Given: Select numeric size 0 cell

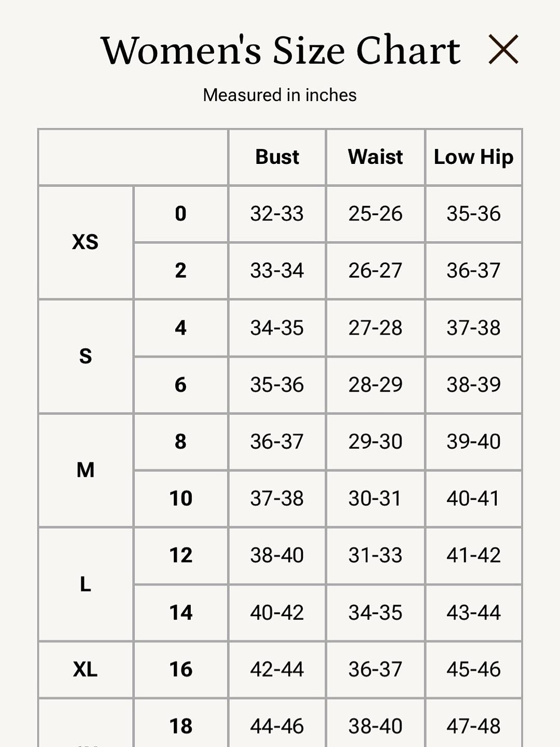Looking at the screenshot, I should coord(180,214).
